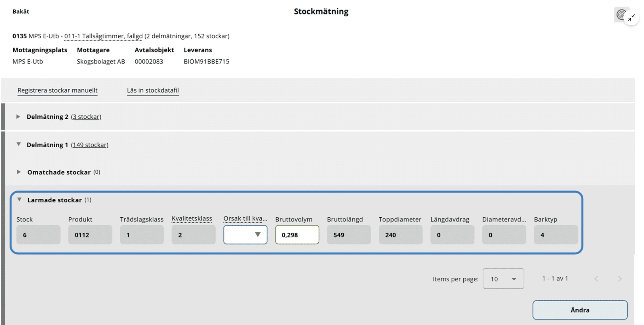This screenshot has height=325, width=644.
Task: Click the Orsak till kva... column label
Action: [x=245, y=219]
